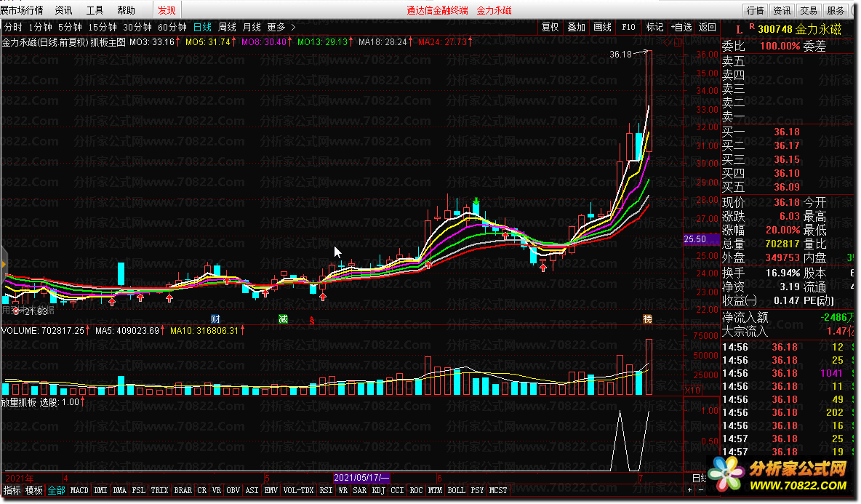Open F10 company info
The width and height of the screenshot is (861, 504).
click(629, 27)
